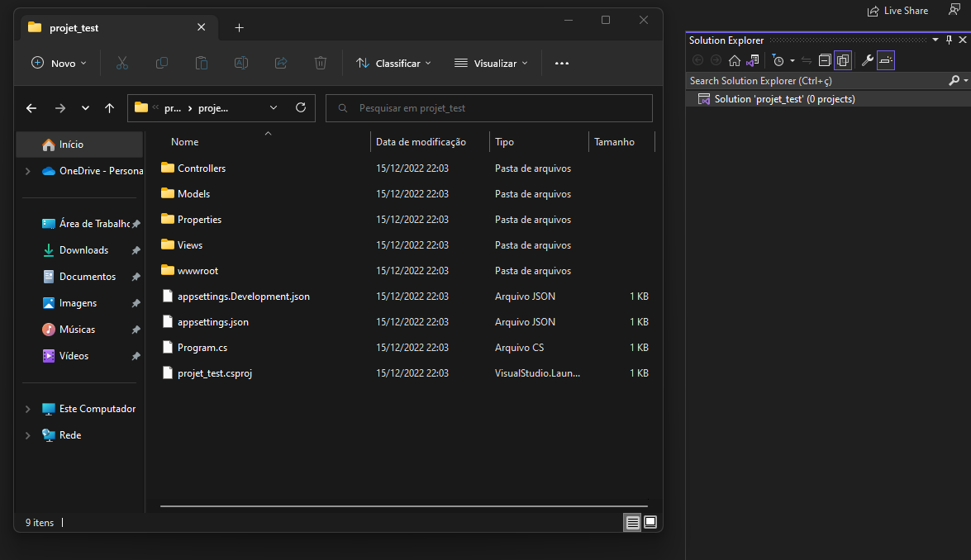
Task: Expand the Este Computador node
Action: pyautogui.click(x=27, y=409)
